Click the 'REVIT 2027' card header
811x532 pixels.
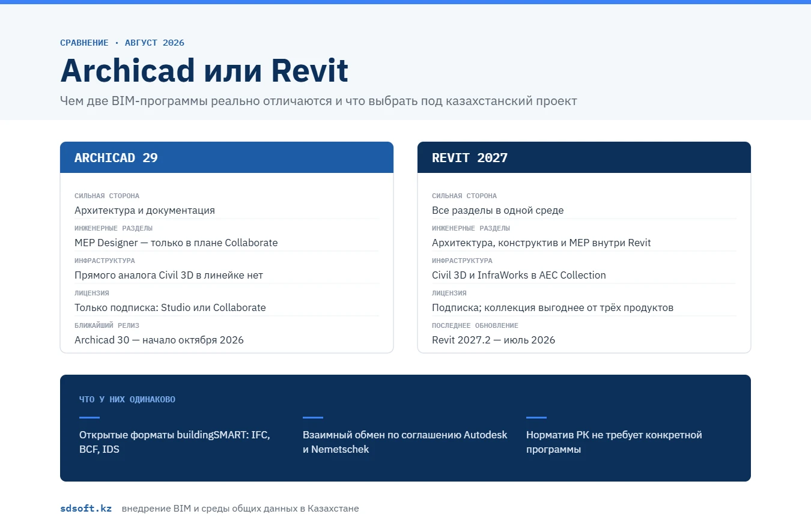click(x=584, y=157)
